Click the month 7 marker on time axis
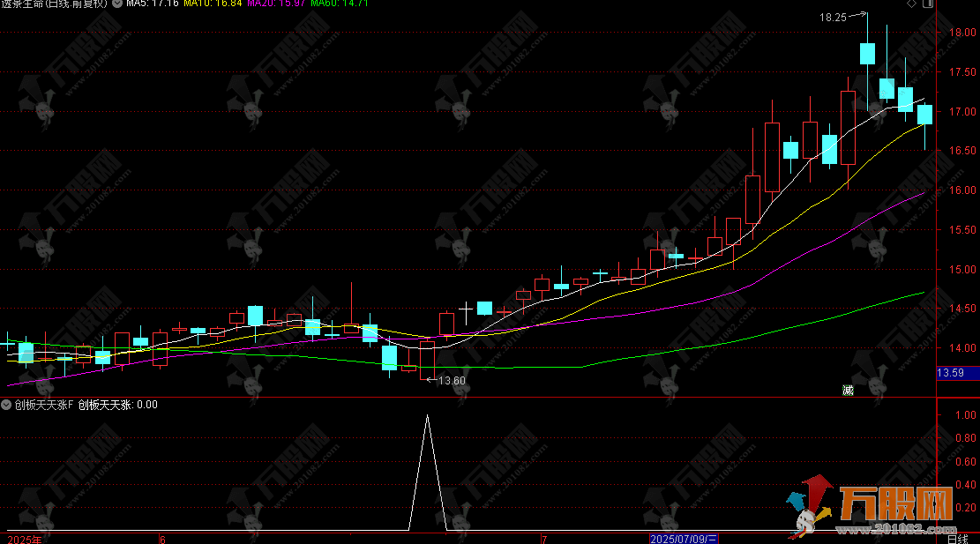 pyautogui.click(x=544, y=539)
